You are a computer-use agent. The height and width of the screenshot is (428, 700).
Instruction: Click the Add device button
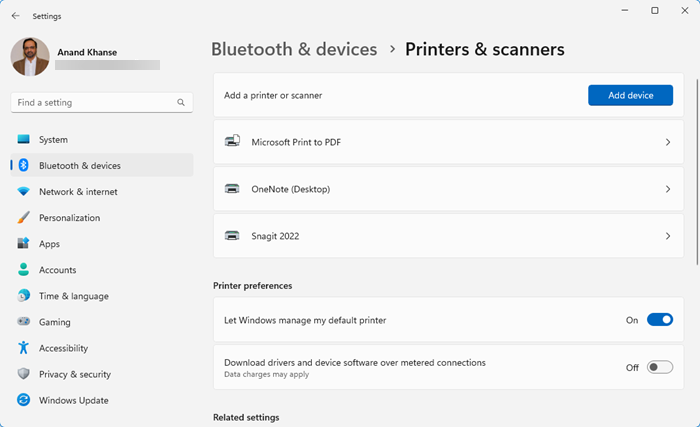(x=630, y=95)
